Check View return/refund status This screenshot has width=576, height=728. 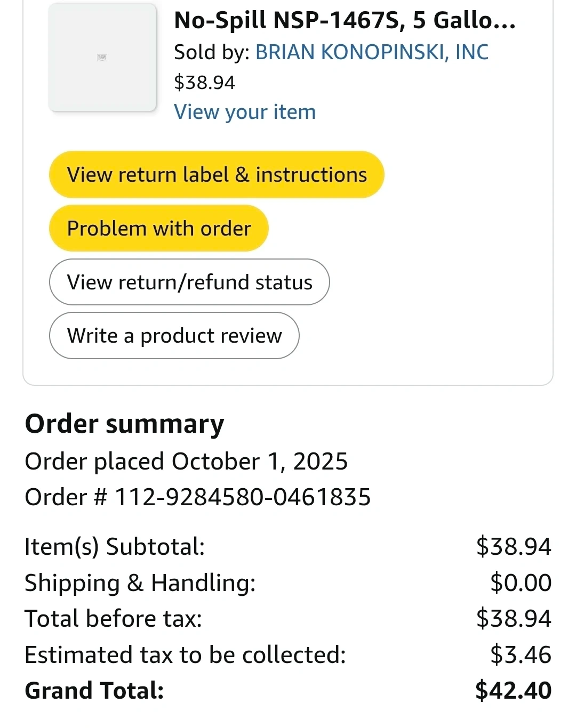189,282
